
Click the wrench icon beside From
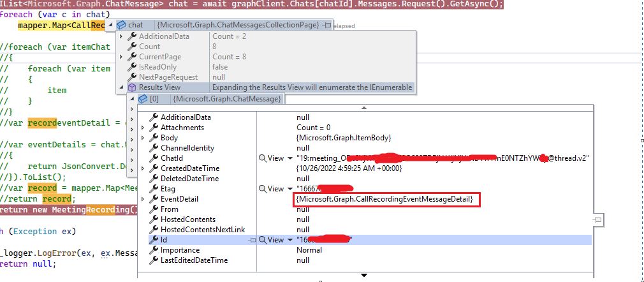(154, 209)
